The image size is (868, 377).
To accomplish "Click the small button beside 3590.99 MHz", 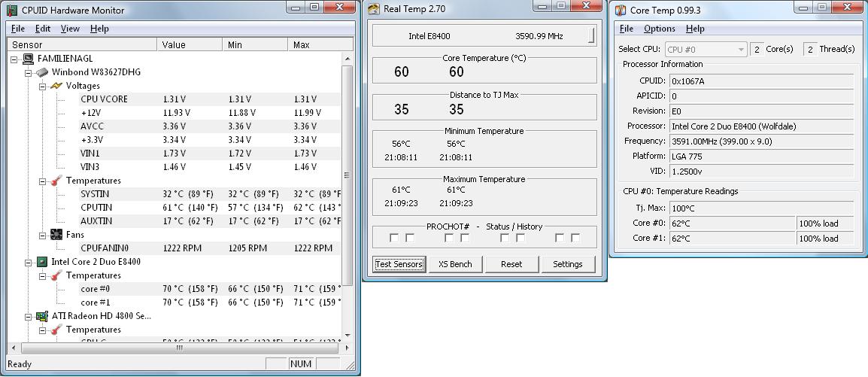I will click(591, 36).
